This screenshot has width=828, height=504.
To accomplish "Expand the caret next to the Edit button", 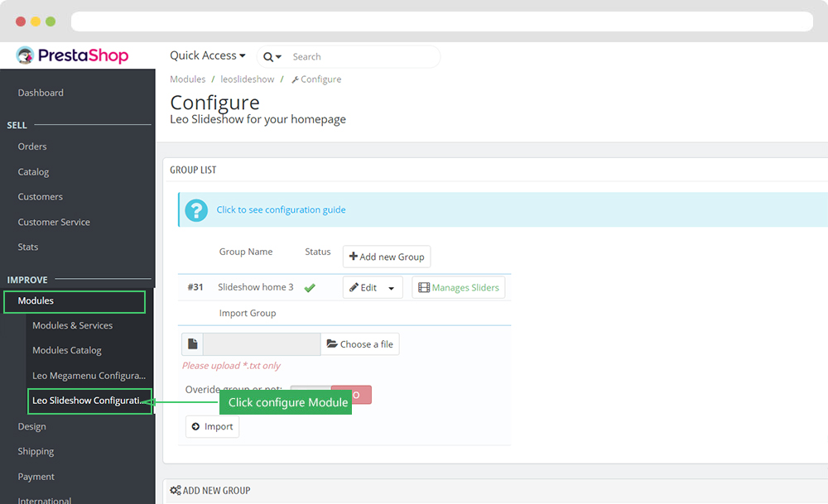I will (392, 288).
